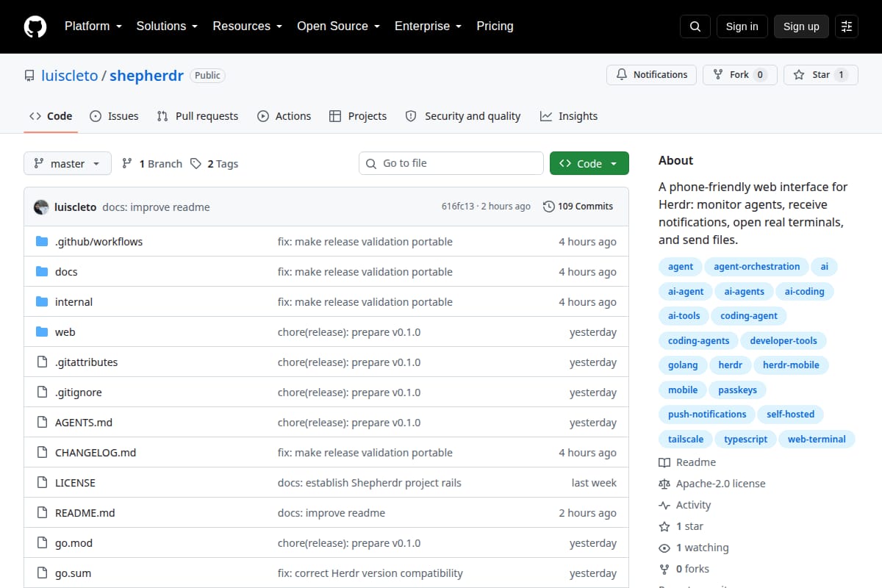
Task: Switch to the Pull requests tab
Action: (x=198, y=116)
